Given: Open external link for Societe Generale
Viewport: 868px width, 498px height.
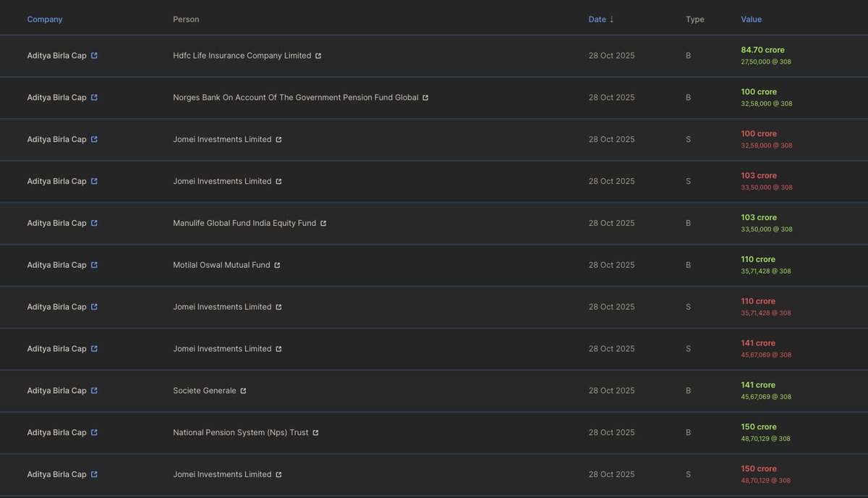Looking at the screenshot, I should tap(242, 389).
